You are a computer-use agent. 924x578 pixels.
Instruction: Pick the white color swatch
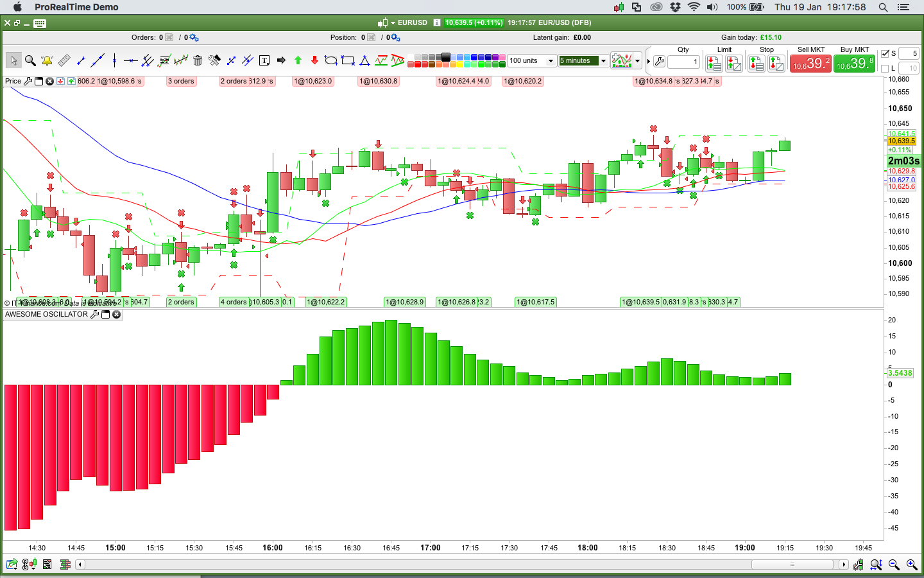click(410, 57)
